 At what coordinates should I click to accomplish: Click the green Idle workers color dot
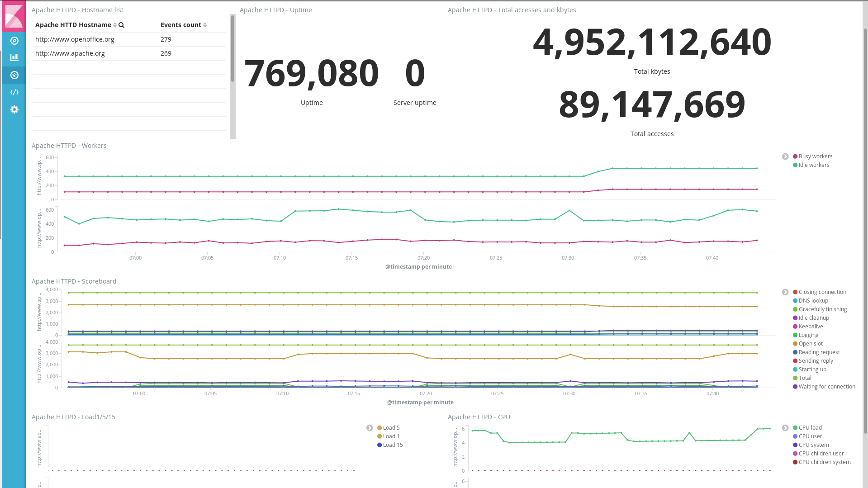pos(795,165)
